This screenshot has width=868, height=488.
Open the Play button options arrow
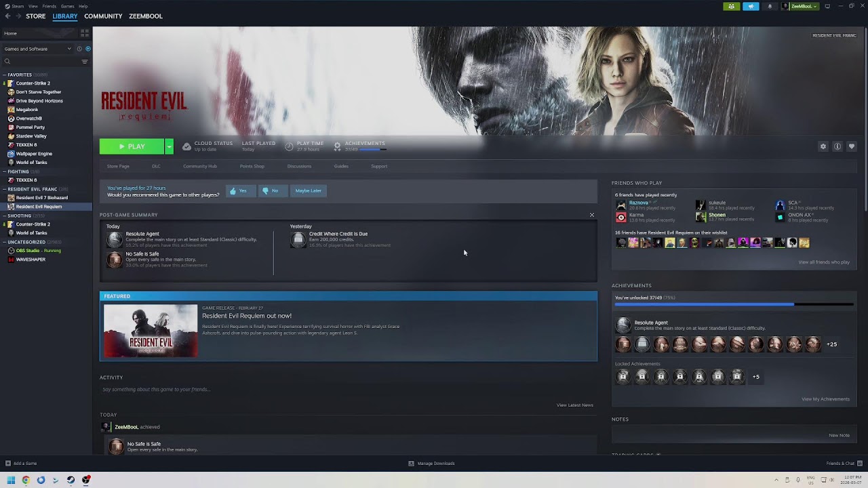click(x=169, y=146)
